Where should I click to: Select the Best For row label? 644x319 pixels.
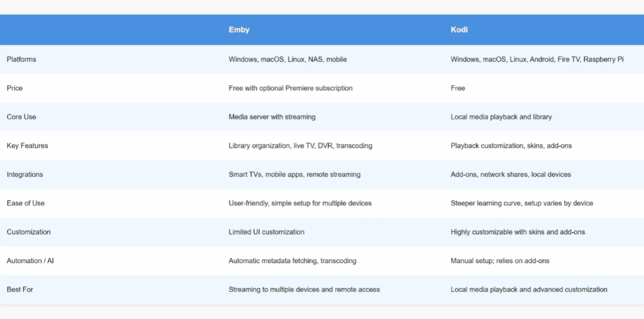coord(19,289)
